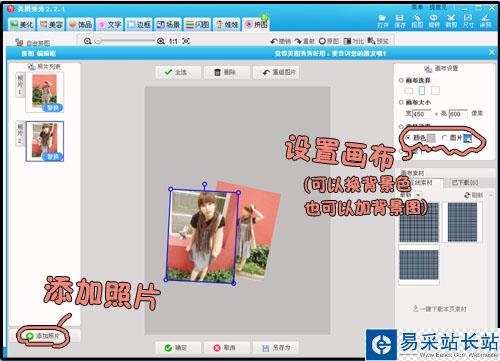Click the 打开 open-file icon
500x361 pixels.
click(x=383, y=21)
